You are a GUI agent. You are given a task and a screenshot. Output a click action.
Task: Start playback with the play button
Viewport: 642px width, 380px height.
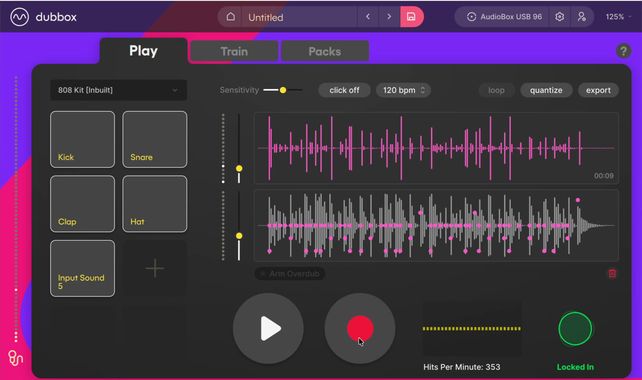pos(268,328)
